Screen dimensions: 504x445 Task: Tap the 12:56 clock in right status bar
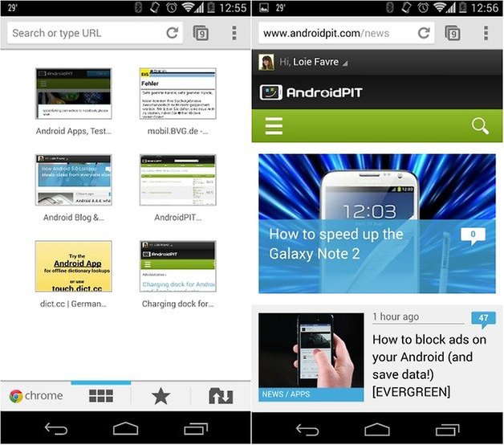(x=485, y=8)
